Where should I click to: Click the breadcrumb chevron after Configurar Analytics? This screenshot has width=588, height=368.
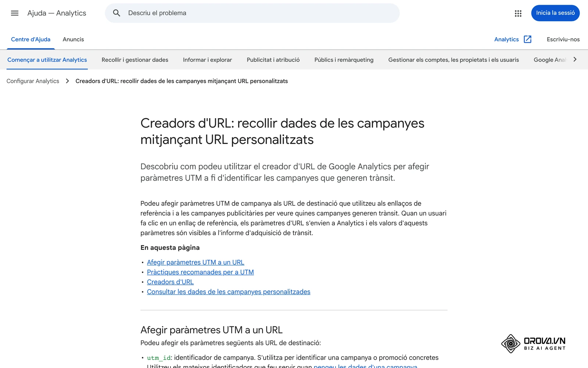[67, 81]
